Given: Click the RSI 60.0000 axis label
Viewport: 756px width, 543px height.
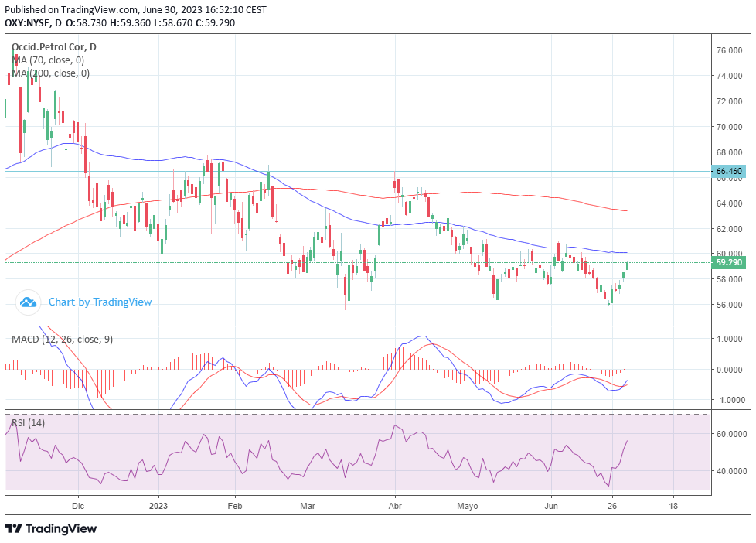Looking at the screenshot, I should tap(730, 434).
